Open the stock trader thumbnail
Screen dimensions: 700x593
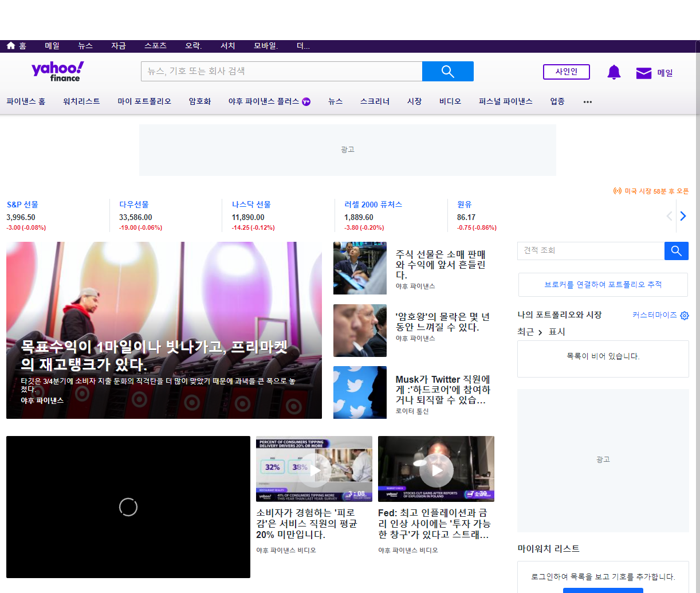(360, 268)
